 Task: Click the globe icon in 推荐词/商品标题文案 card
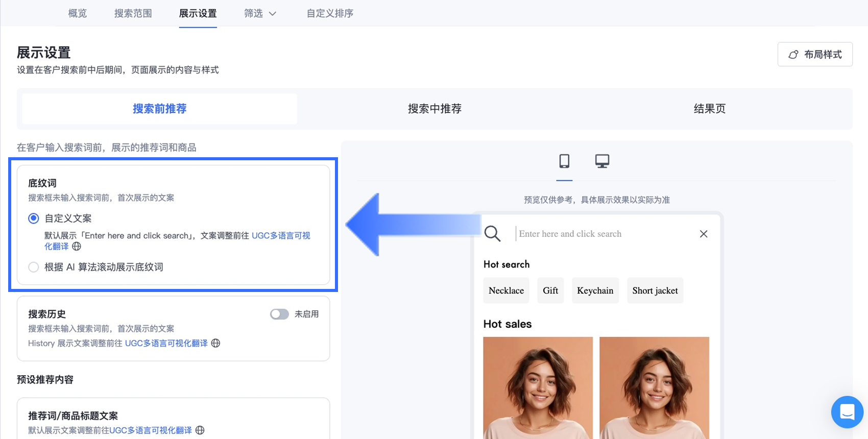(x=200, y=430)
